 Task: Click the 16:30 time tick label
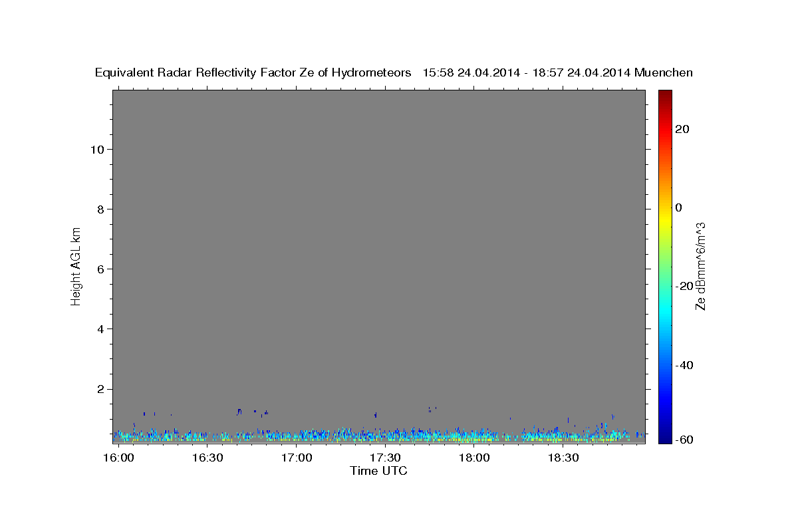[207, 458]
